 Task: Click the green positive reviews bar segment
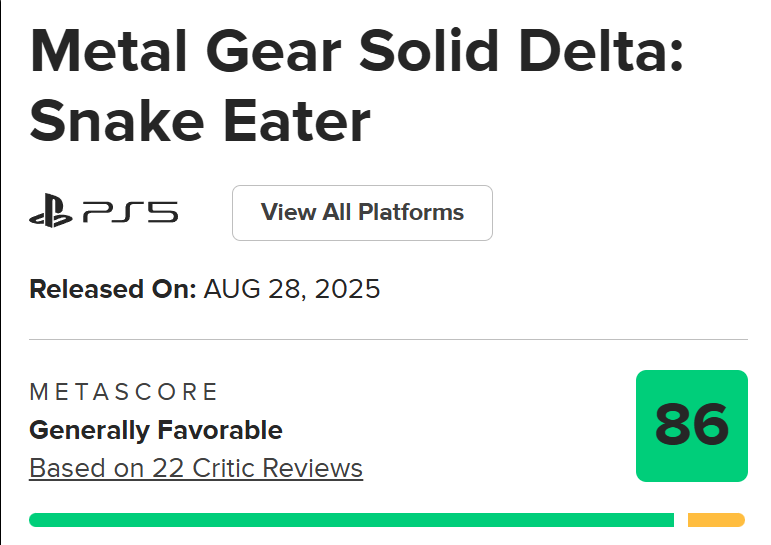[351, 520]
